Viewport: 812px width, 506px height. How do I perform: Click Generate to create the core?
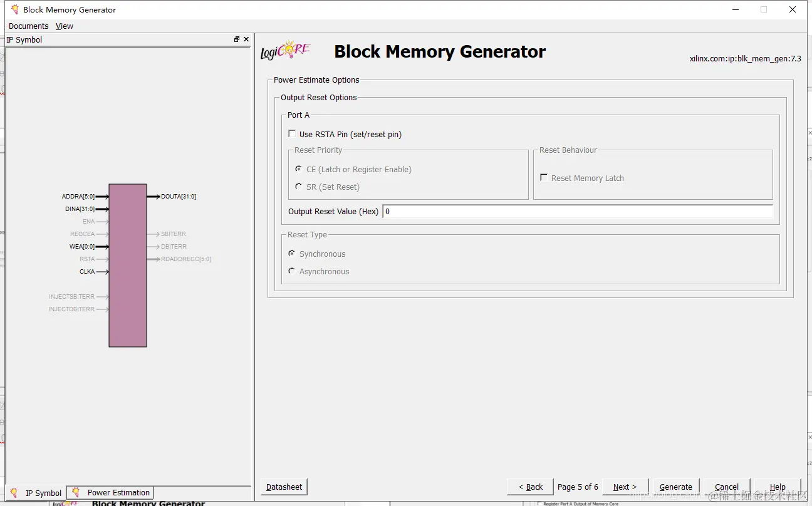676,487
